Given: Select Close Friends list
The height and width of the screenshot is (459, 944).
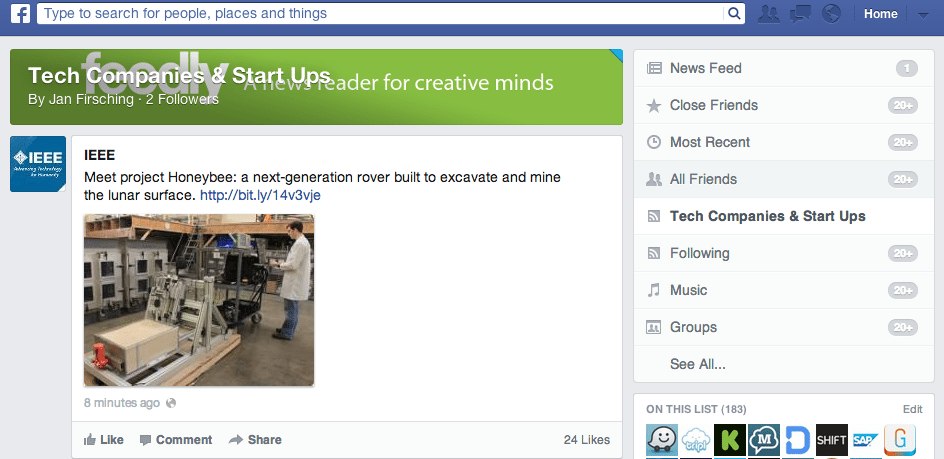Looking at the screenshot, I should pyautogui.click(x=784, y=105).
